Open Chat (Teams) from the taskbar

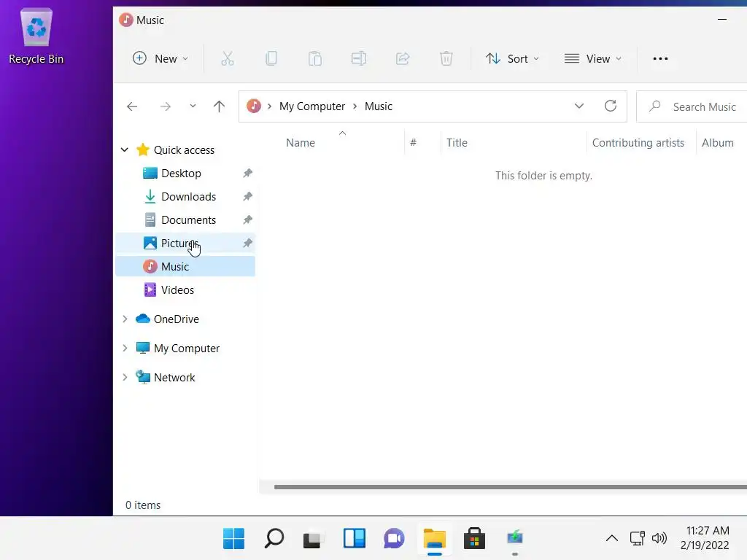(x=394, y=539)
